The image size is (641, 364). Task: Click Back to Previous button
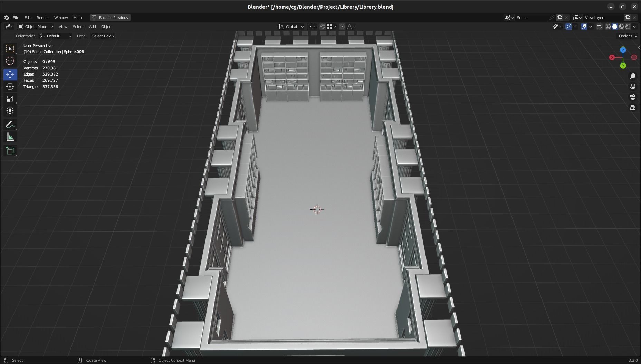[110, 18]
